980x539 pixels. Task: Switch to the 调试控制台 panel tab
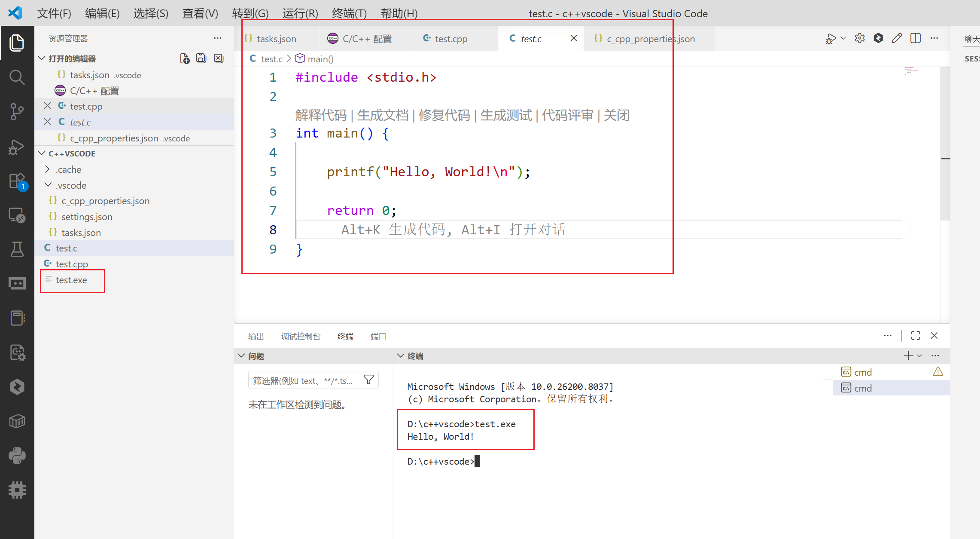tap(301, 336)
